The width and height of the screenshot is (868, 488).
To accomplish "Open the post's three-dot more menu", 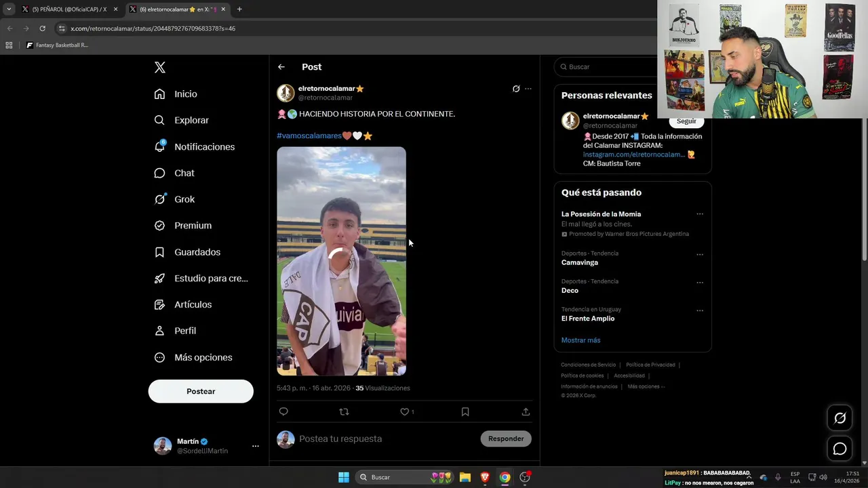I will pos(528,89).
